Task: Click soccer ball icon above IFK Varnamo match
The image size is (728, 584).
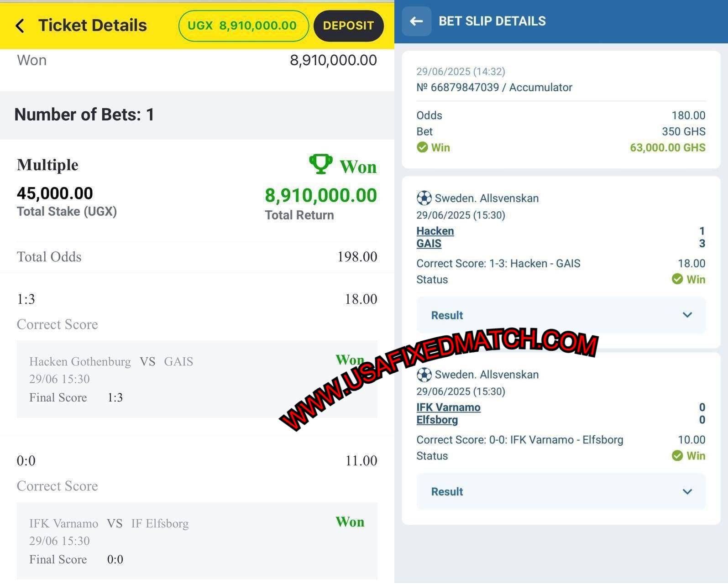Action: coord(424,375)
